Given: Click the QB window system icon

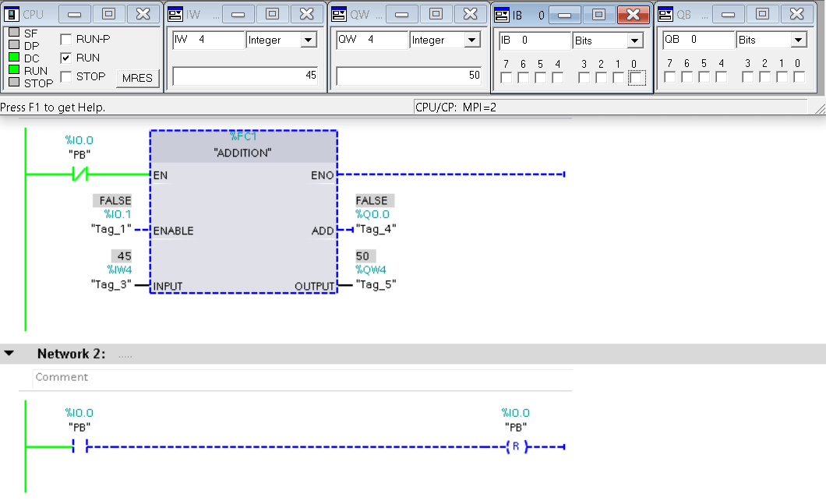Looking at the screenshot, I should tap(665, 14).
